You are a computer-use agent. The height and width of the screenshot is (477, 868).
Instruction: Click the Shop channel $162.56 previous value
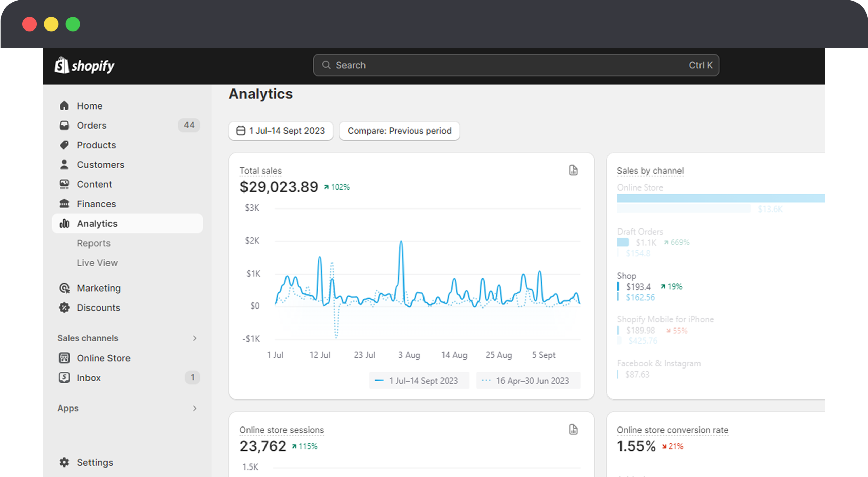(x=640, y=298)
